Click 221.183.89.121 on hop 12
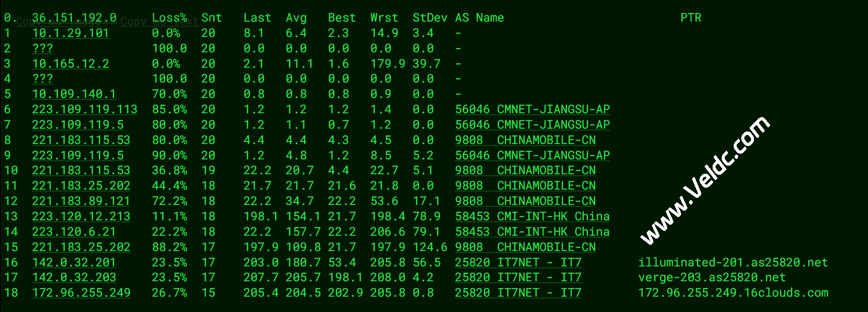This screenshot has width=868, height=312. coord(81,201)
